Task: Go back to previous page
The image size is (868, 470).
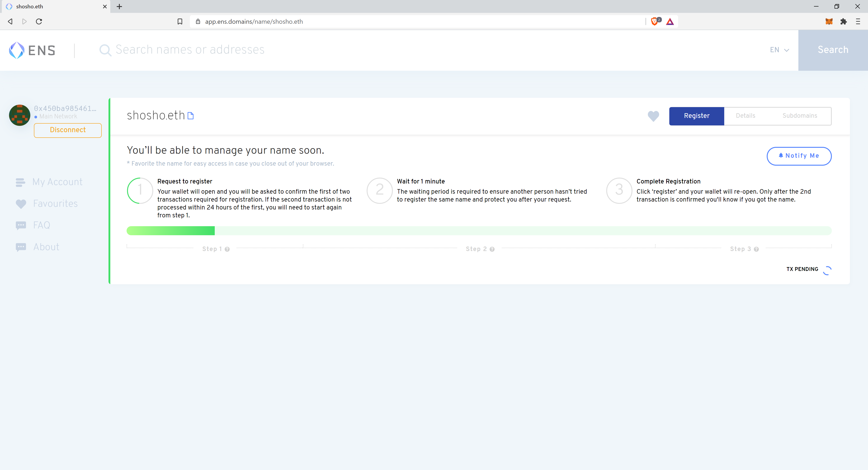Action: (10, 21)
